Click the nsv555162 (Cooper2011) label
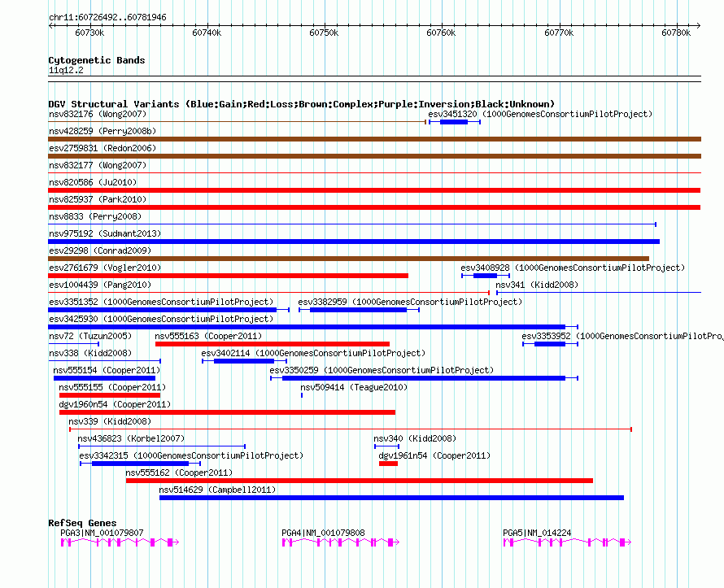 coord(179,473)
